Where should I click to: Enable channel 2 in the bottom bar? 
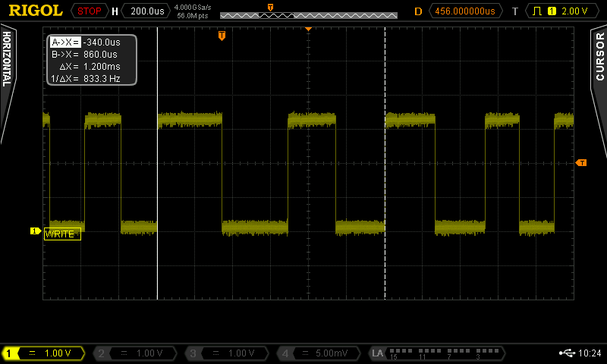tap(135, 353)
